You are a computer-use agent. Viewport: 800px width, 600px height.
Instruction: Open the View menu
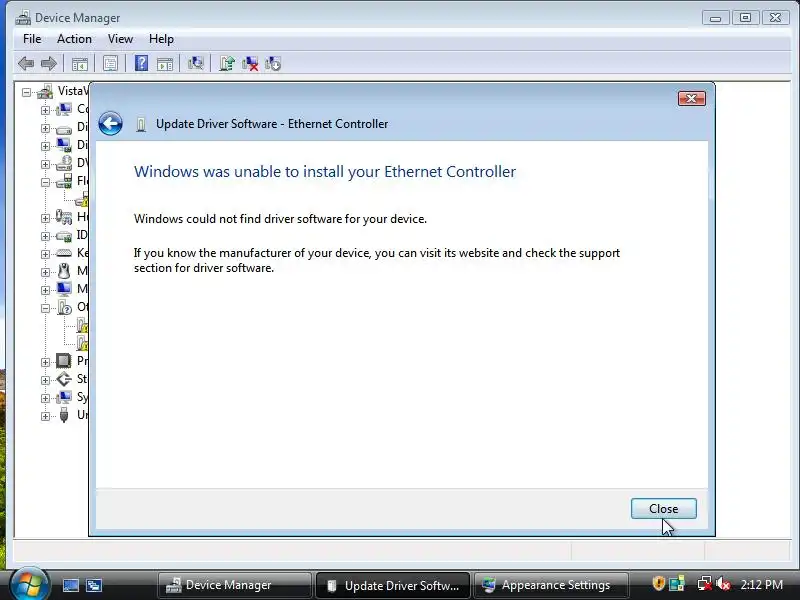(x=120, y=39)
